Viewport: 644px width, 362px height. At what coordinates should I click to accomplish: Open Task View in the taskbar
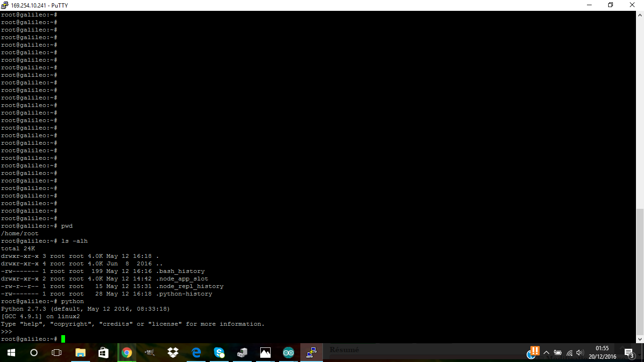tap(57, 353)
